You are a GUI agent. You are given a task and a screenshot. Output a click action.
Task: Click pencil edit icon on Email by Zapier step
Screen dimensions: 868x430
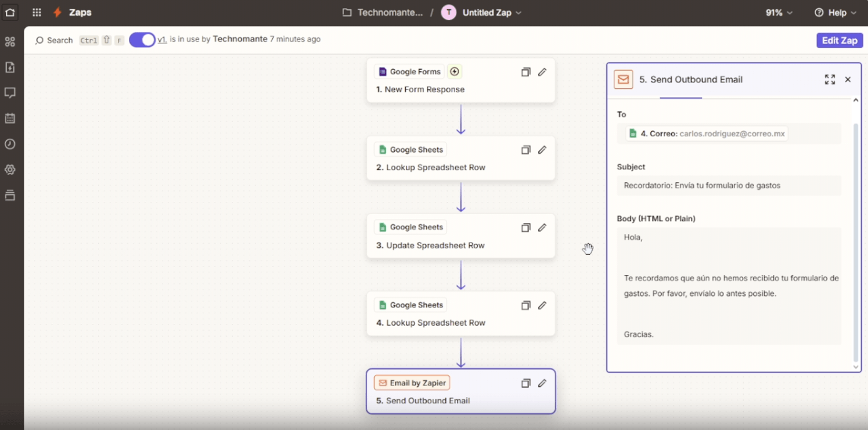coord(542,383)
